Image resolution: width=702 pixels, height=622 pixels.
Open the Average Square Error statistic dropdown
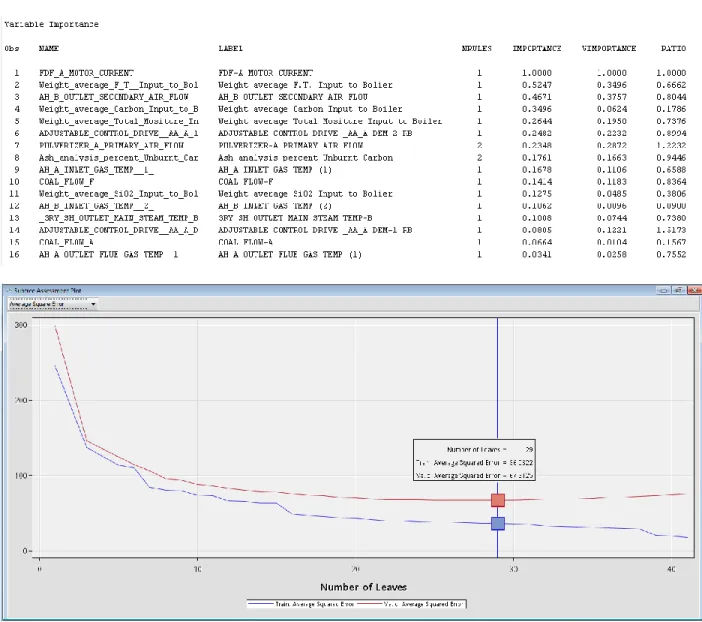(53, 305)
